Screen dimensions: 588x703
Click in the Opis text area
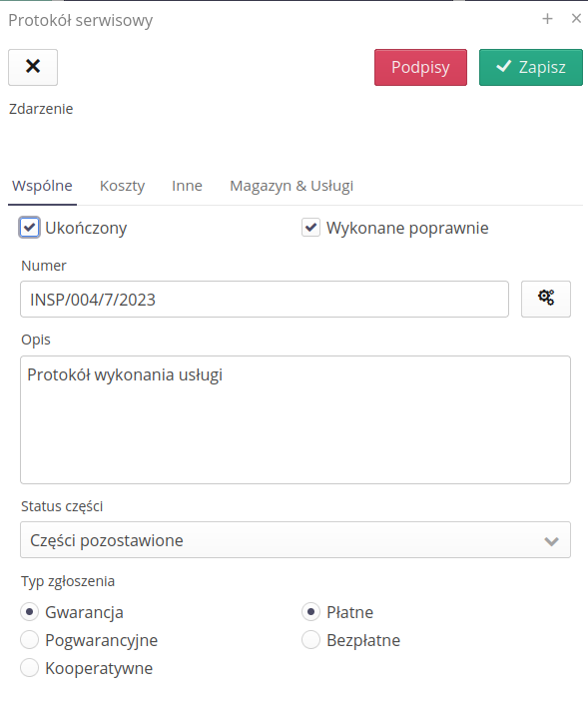pyautogui.click(x=295, y=419)
